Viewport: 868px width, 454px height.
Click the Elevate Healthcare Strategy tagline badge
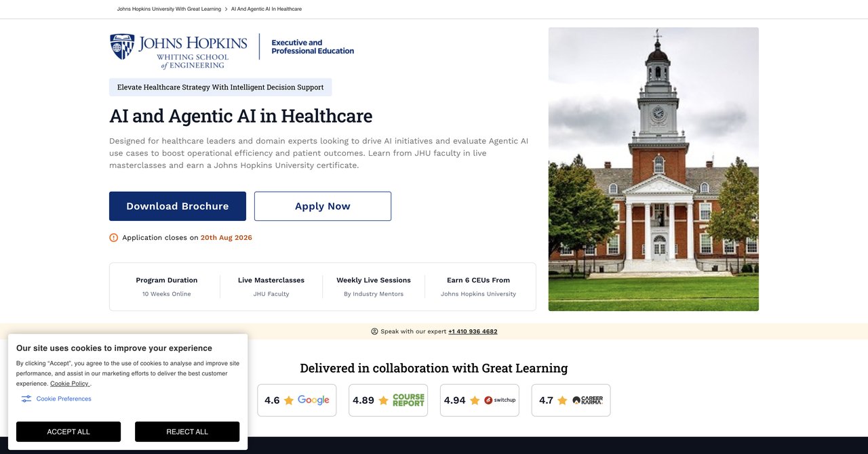point(220,87)
